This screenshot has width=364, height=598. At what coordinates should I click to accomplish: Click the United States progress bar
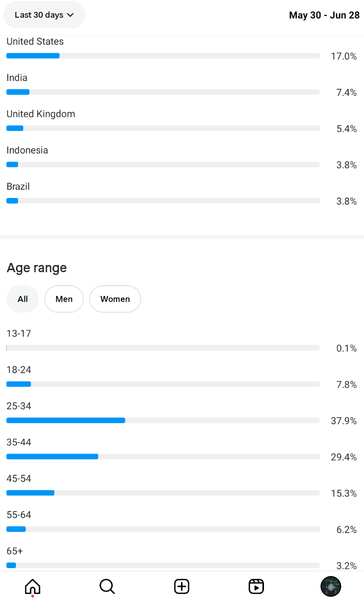163,56
